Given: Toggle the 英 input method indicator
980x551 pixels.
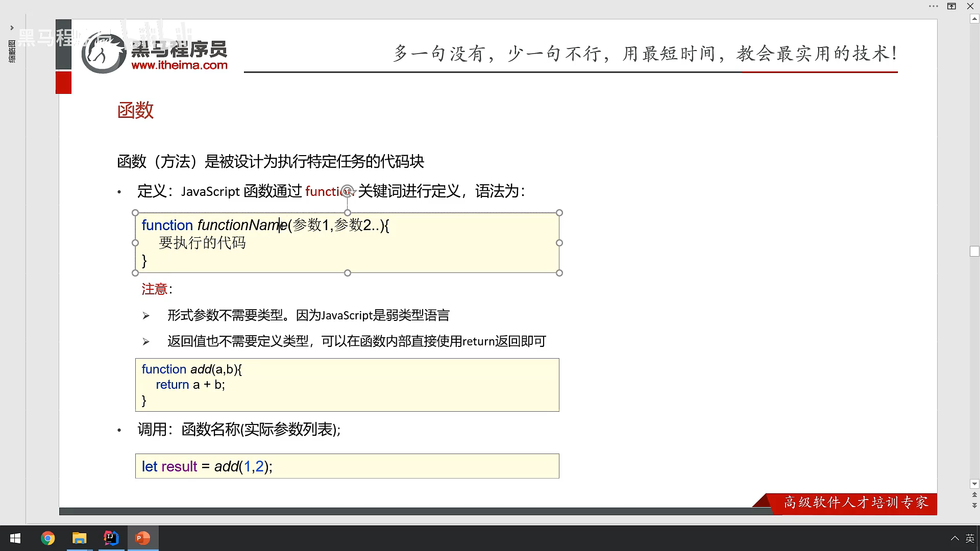Looking at the screenshot, I should pos(970,538).
